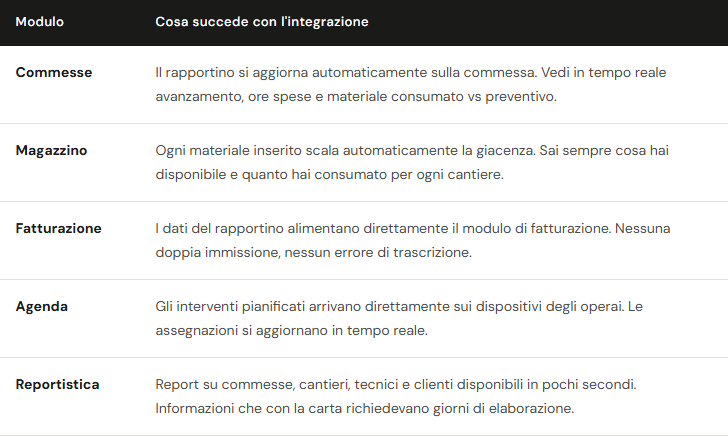Click the line "doppia immissione, nessun errore di trascrizione"
This screenshot has height=436, width=728.
(x=313, y=253)
